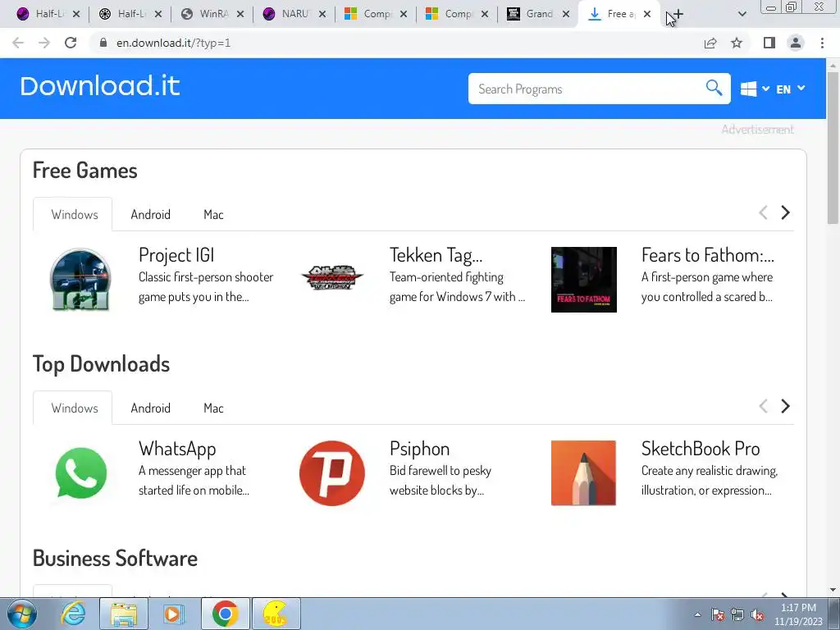The image size is (840, 630).
Task: Click the Chrome taskbar icon
Action: pyautogui.click(x=225, y=614)
